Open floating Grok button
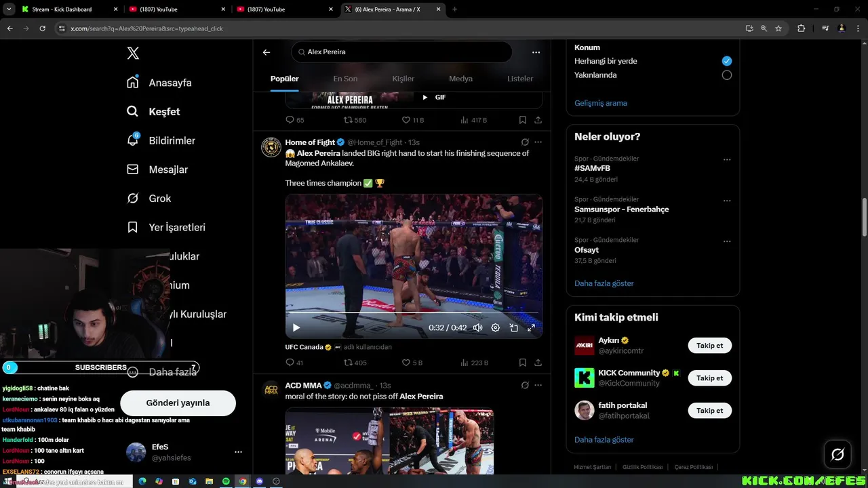Image resolution: width=868 pixels, height=488 pixels. point(837,454)
